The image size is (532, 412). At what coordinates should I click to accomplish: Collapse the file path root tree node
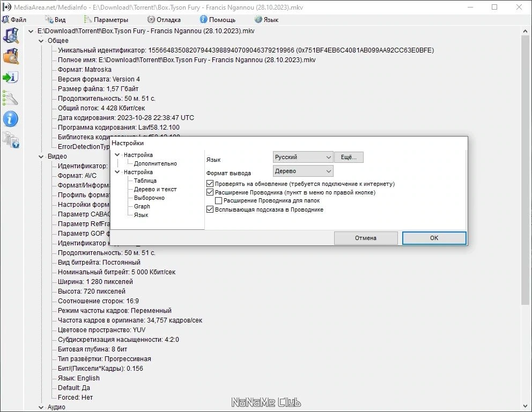31,31
